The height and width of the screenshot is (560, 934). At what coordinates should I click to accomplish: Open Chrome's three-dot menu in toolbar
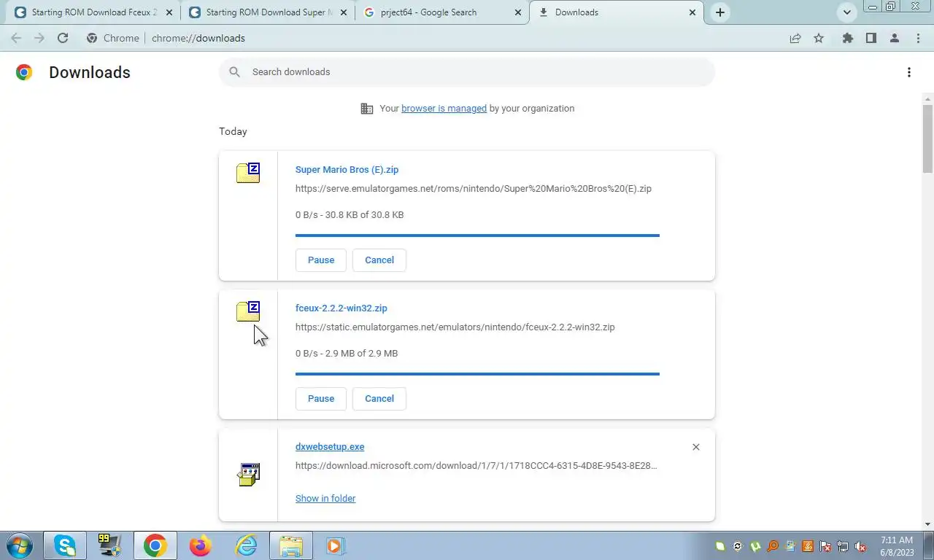point(918,38)
